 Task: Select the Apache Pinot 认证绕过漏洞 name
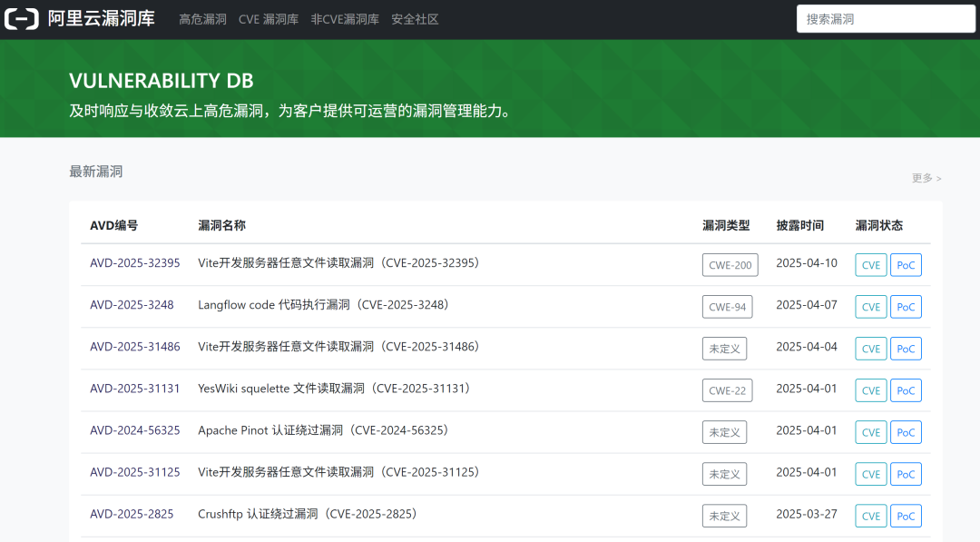point(324,430)
